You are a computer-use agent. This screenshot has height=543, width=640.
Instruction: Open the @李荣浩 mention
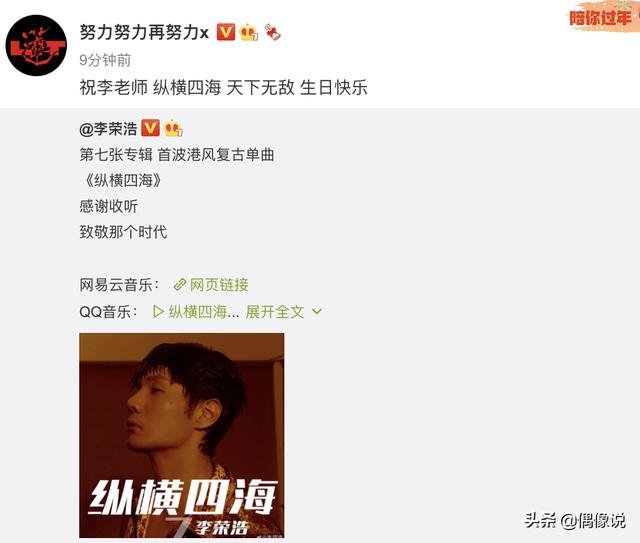108,129
